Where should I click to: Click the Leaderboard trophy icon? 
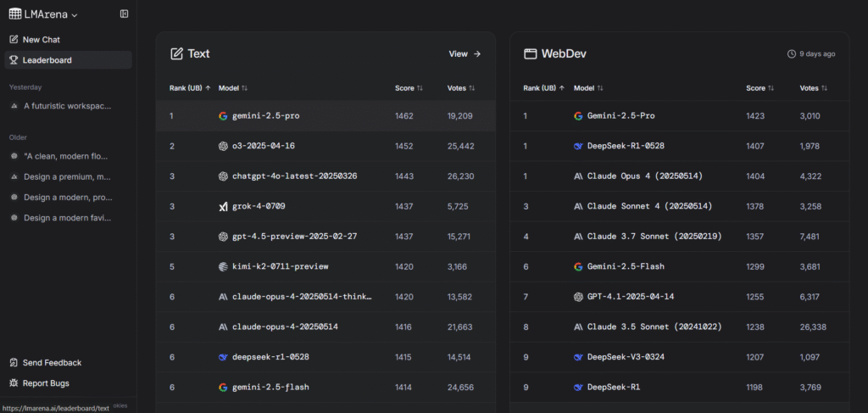[14, 60]
